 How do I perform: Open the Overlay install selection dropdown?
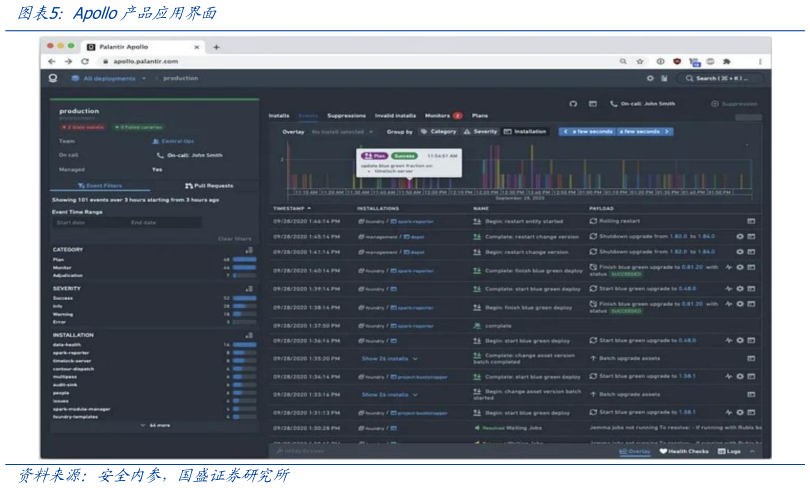point(342,131)
